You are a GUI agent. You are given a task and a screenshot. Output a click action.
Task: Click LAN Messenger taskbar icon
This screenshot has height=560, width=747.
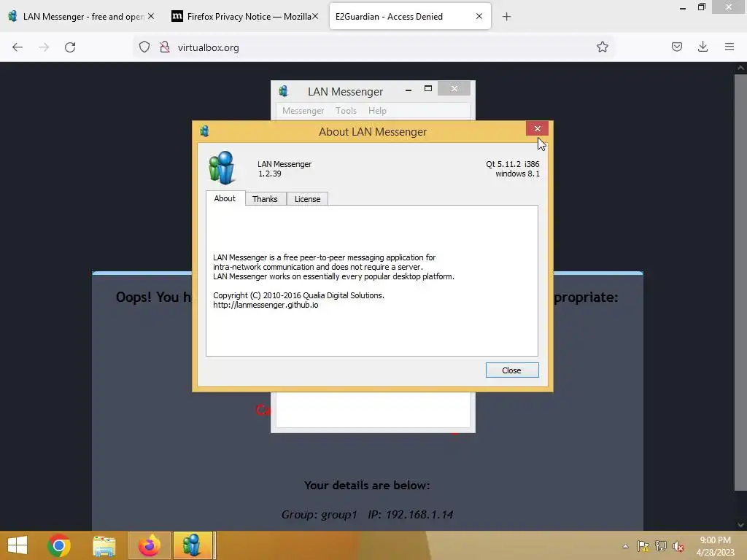coord(192,545)
